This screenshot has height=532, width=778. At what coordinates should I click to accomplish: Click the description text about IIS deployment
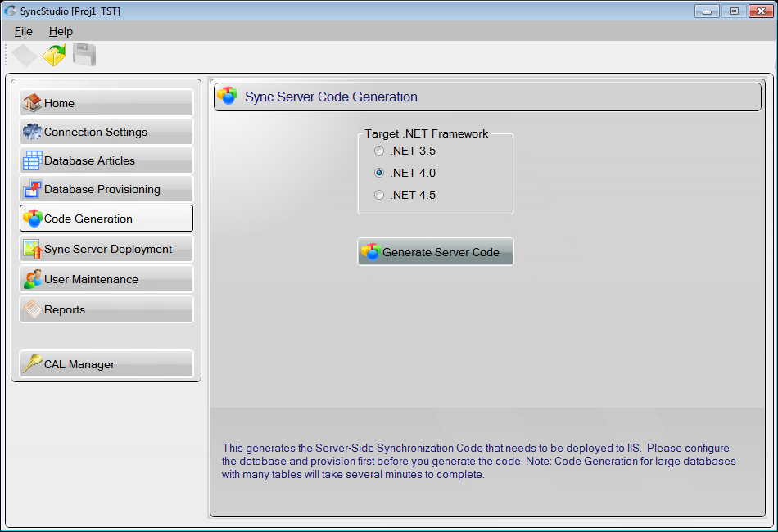click(479, 461)
